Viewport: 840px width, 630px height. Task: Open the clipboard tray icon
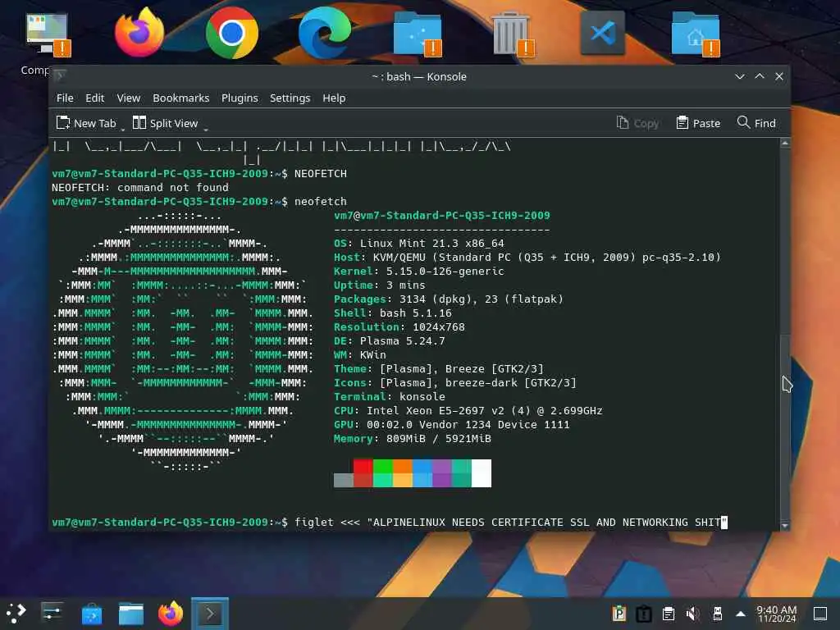coord(669,614)
